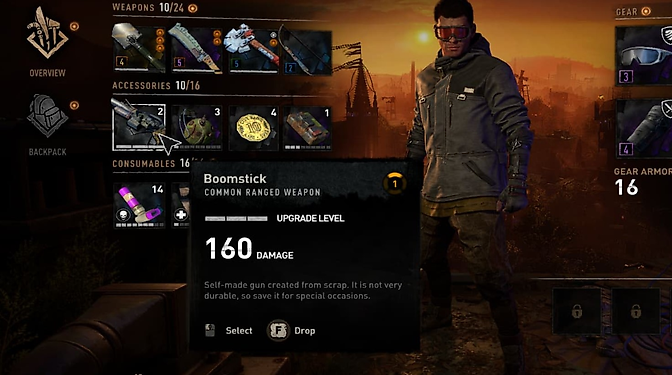Select the gold coin accessory

[253, 128]
